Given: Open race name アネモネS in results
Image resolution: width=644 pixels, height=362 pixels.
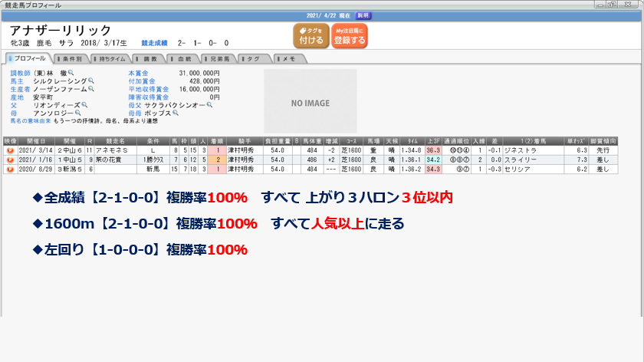Looking at the screenshot, I should pyautogui.click(x=112, y=151).
